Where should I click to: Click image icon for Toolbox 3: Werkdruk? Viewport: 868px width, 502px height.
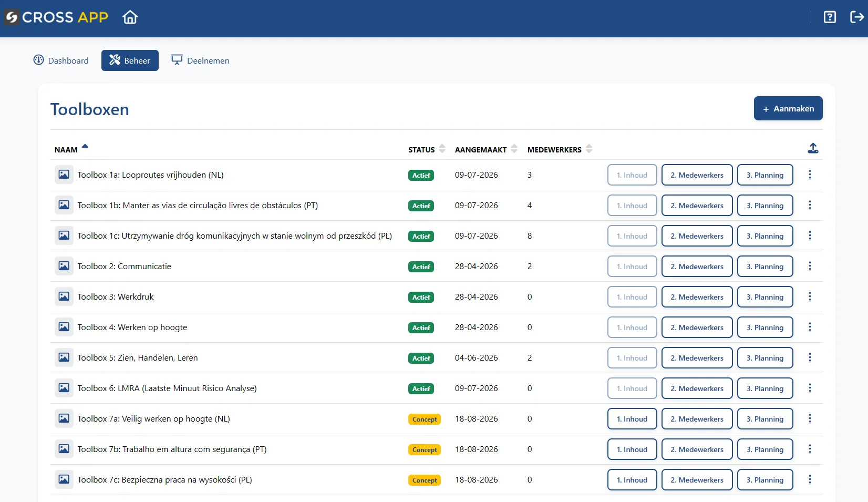tap(64, 296)
